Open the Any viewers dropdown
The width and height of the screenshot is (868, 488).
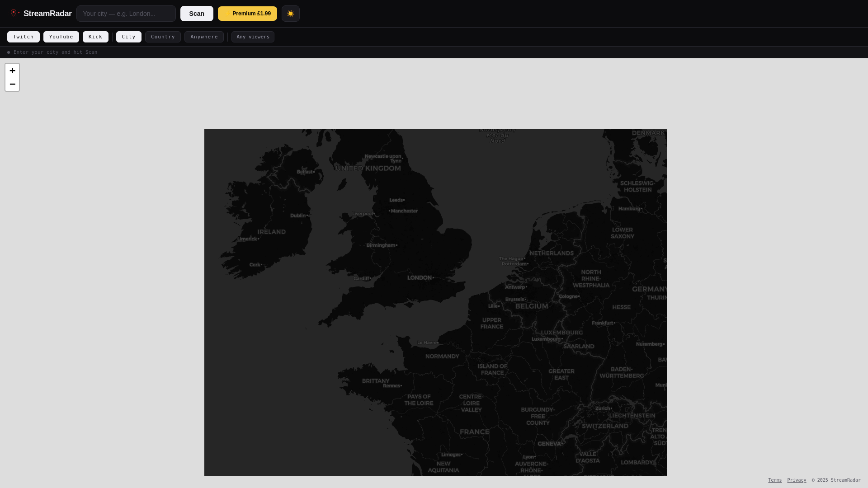[x=253, y=37]
